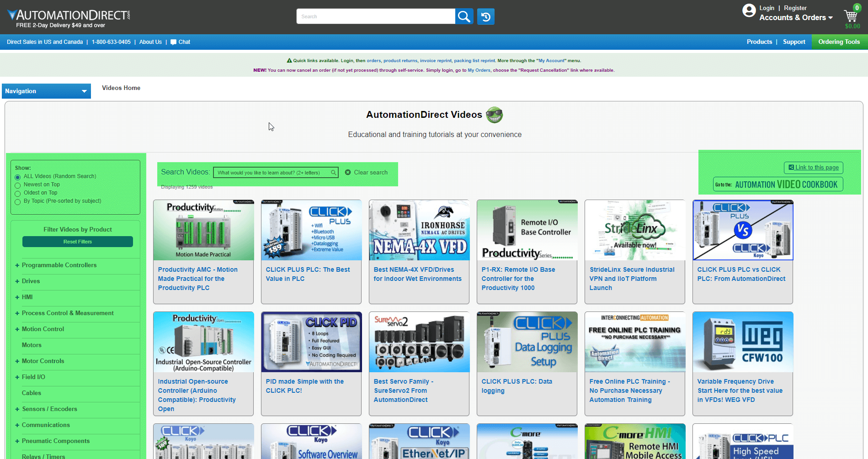Open the Support menu
Viewport: 868px width, 459px height.
(794, 42)
